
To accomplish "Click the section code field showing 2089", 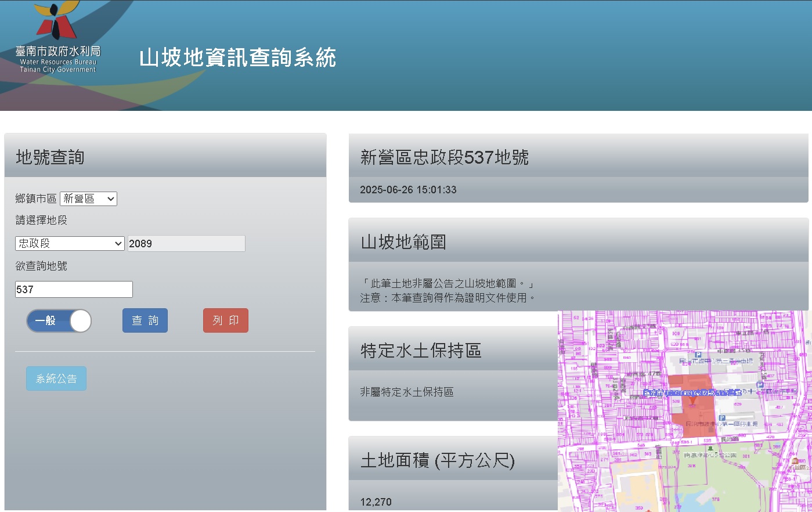I will (186, 243).
